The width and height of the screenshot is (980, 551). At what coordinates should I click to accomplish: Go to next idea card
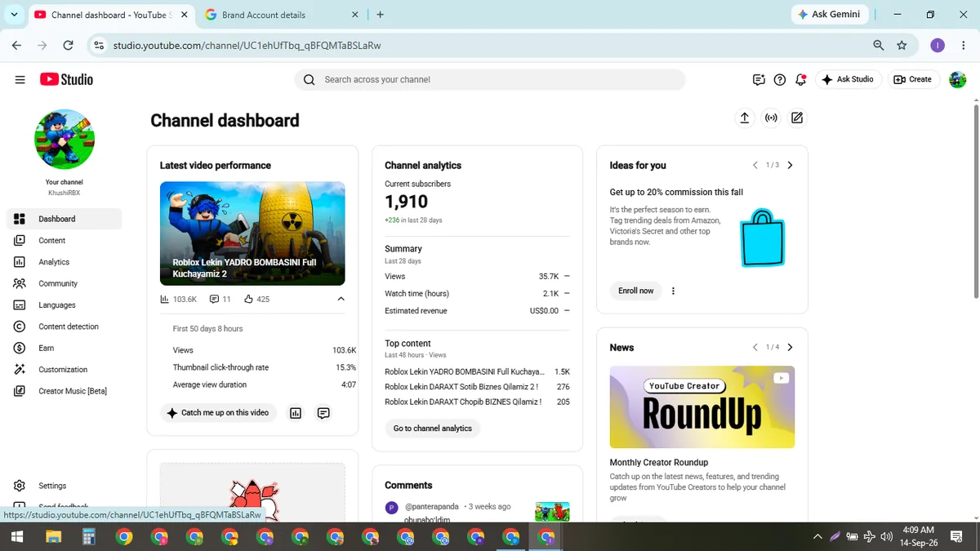click(790, 165)
